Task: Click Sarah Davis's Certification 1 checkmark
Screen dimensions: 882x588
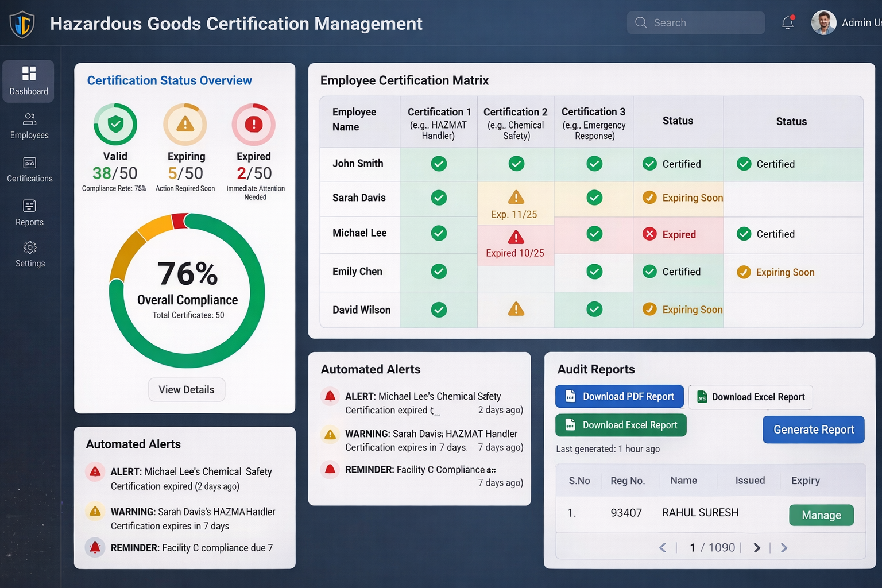Action: 439,198
